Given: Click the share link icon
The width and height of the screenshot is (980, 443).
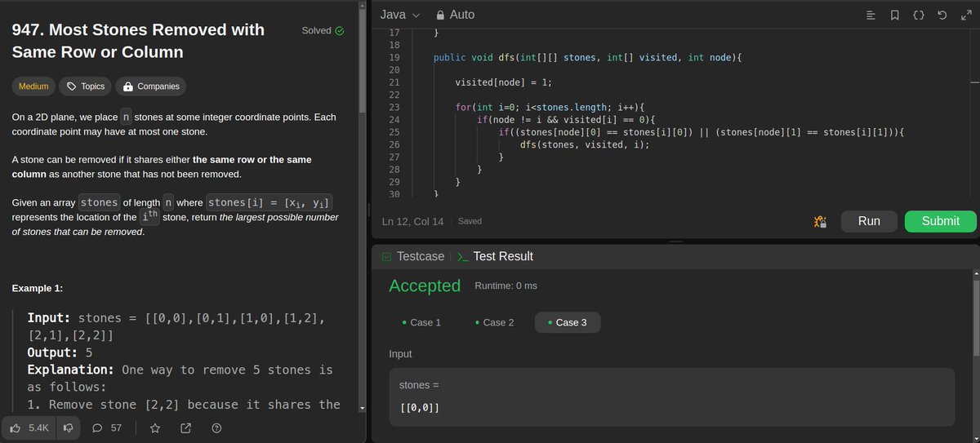Looking at the screenshot, I should coord(185,427).
